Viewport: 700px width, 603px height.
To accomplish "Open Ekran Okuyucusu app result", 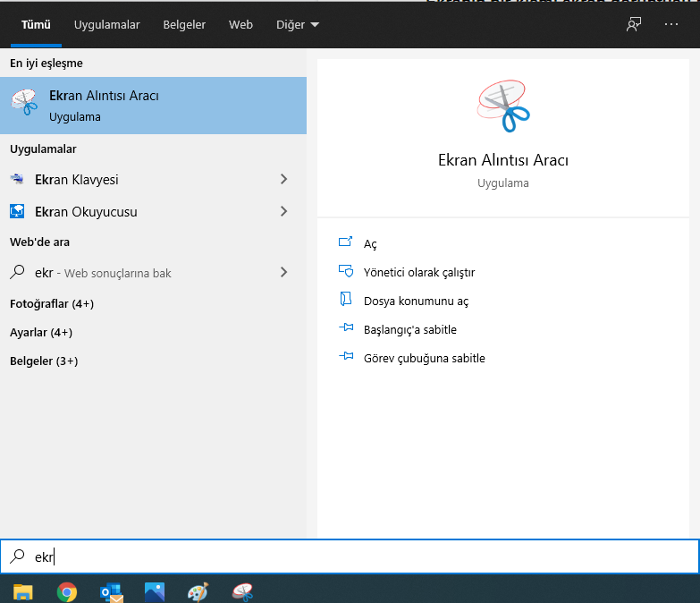I will coord(86,212).
